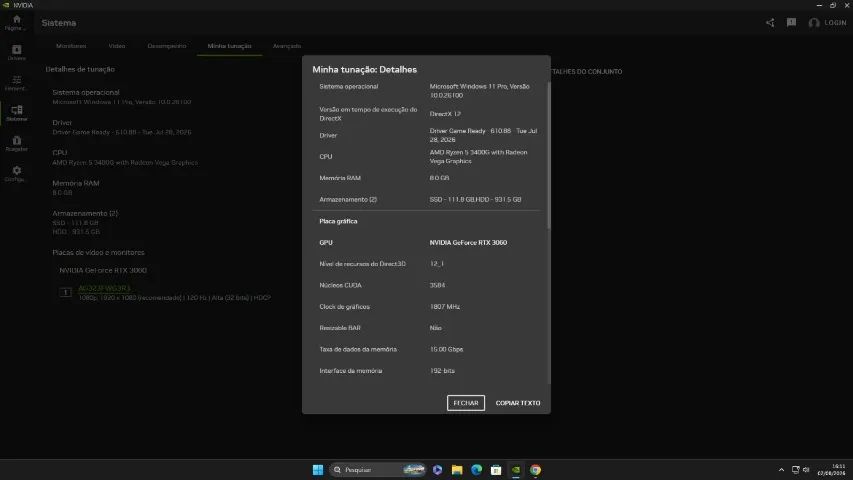Open File Explorer from taskbar
The height and width of the screenshot is (480, 853).
pos(457,470)
